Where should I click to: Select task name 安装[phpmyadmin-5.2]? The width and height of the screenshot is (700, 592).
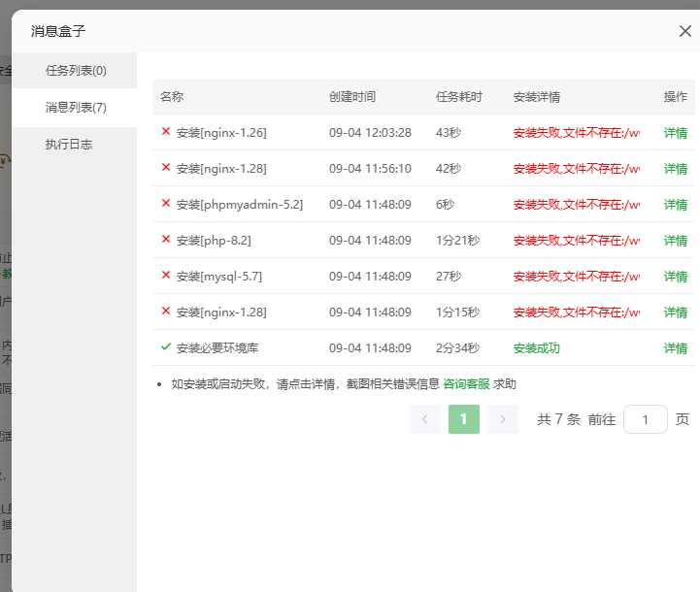(x=240, y=205)
